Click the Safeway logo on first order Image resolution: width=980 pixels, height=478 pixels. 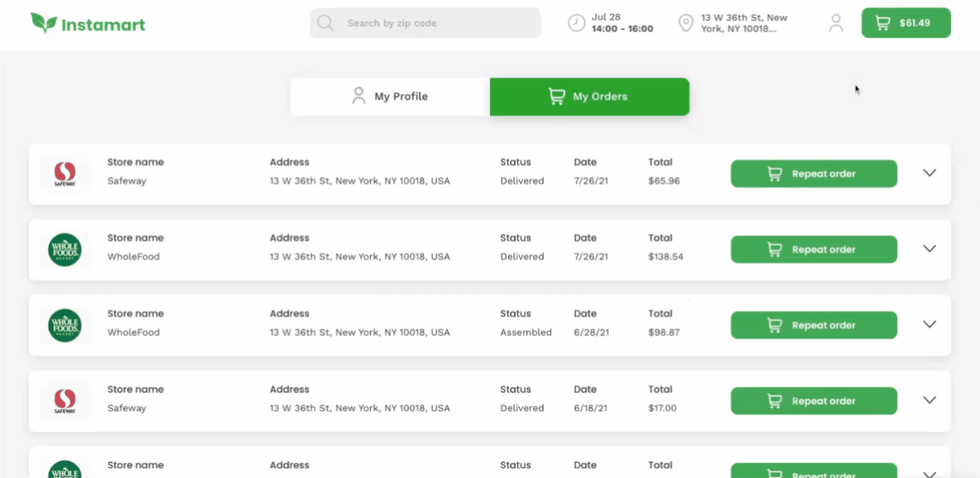click(x=64, y=174)
